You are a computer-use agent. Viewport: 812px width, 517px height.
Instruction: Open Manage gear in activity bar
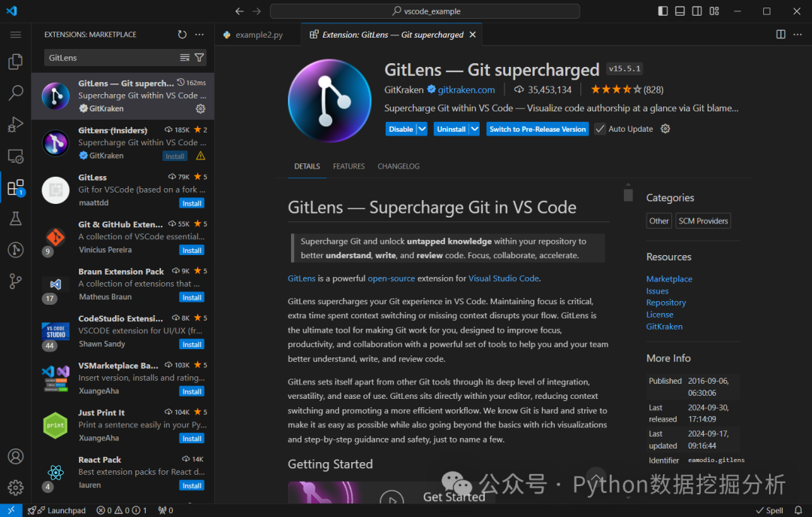coord(16,488)
